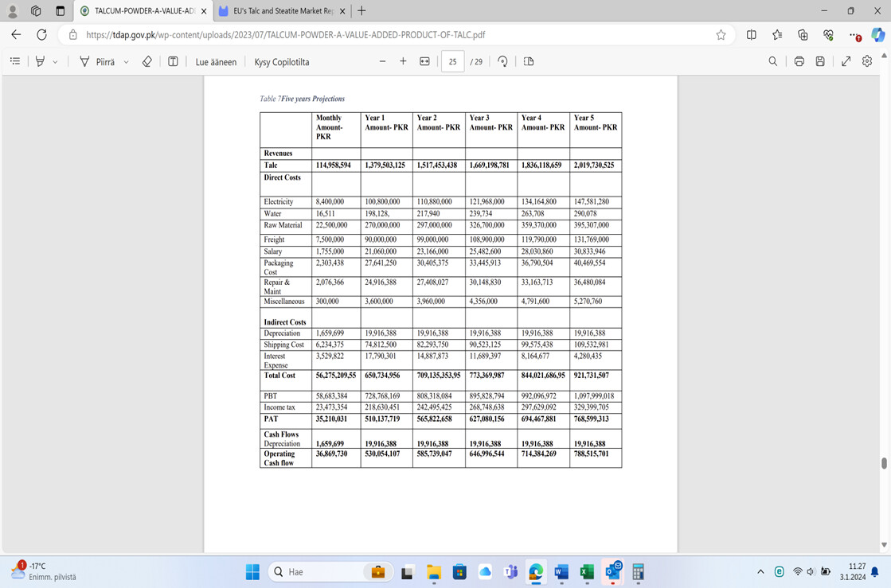Save the PDF with the disk icon

[820, 61]
